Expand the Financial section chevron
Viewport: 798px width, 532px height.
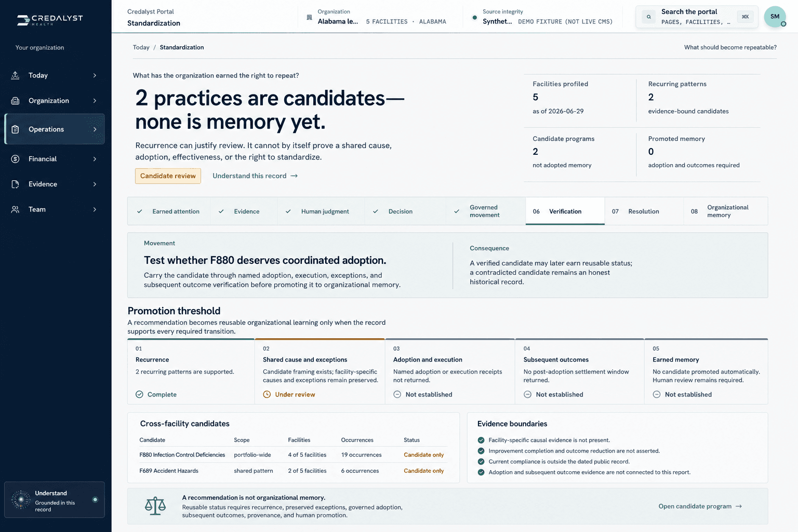[95, 159]
